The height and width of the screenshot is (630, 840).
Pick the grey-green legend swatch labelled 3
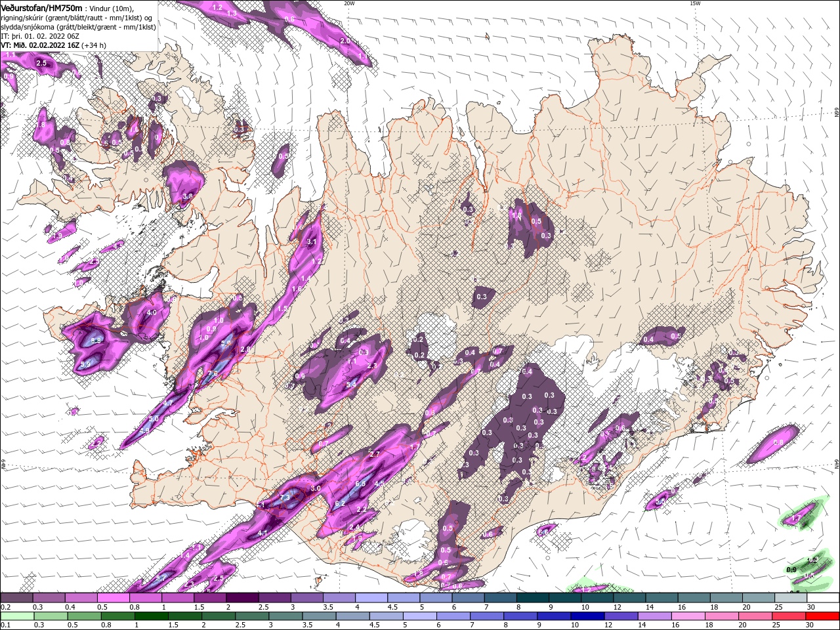[x=286, y=616]
